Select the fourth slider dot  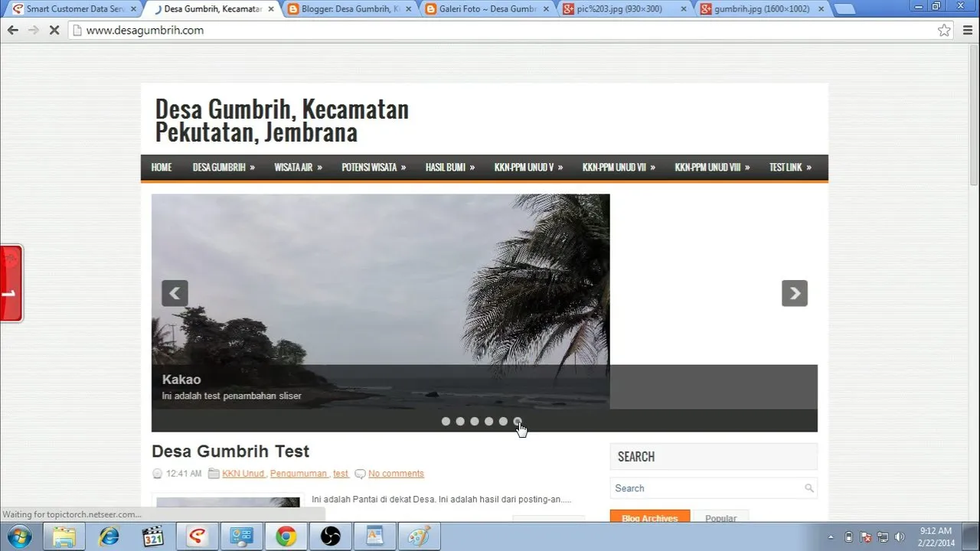point(488,421)
